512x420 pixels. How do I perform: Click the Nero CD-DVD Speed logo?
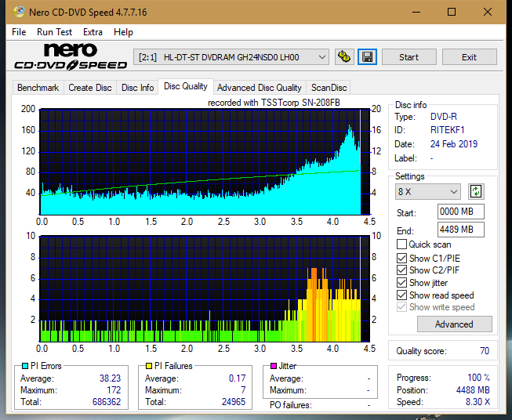(71, 56)
